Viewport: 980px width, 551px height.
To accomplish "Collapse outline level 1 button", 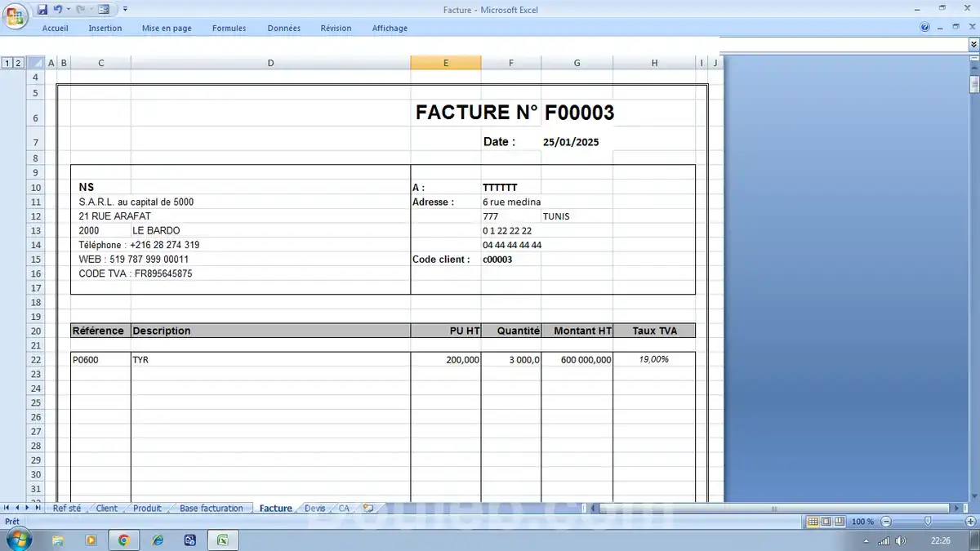I will click(x=7, y=62).
